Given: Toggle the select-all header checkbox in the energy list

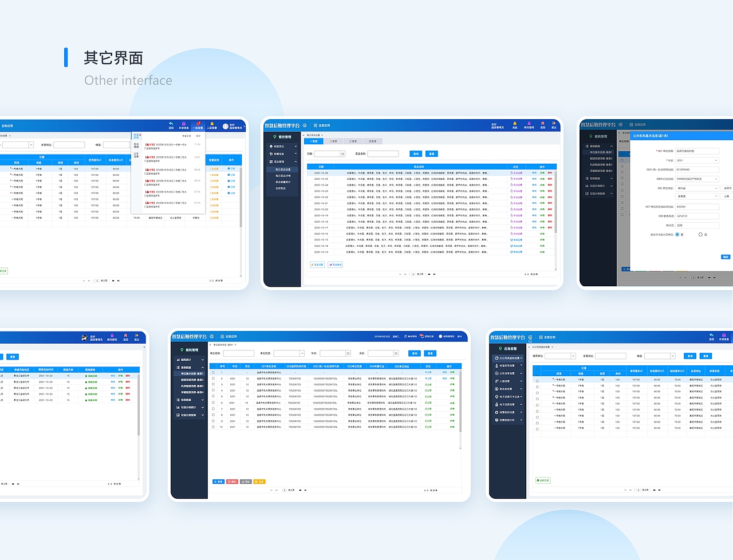Looking at the screenshot, I should [x=214, y=366].
